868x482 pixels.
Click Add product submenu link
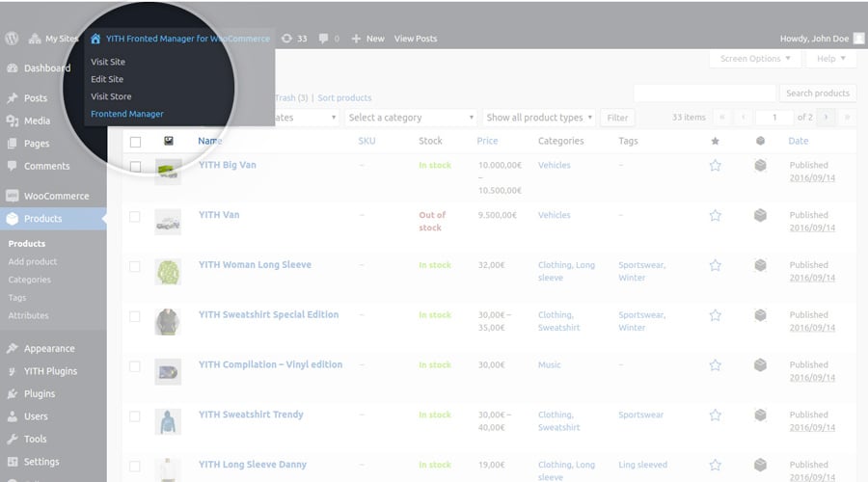click(32, 261)
